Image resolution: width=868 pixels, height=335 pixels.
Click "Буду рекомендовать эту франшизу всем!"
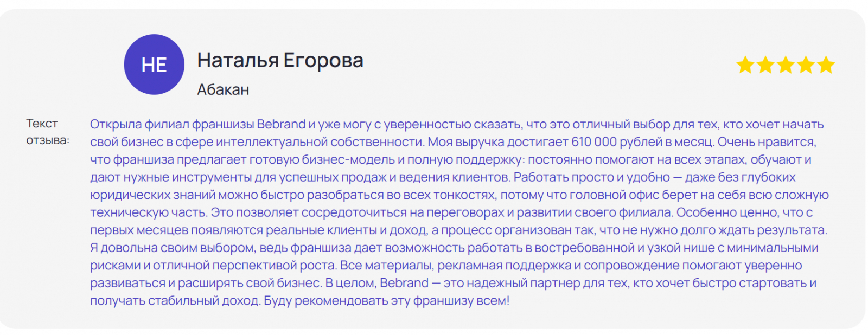pos(387,301)
